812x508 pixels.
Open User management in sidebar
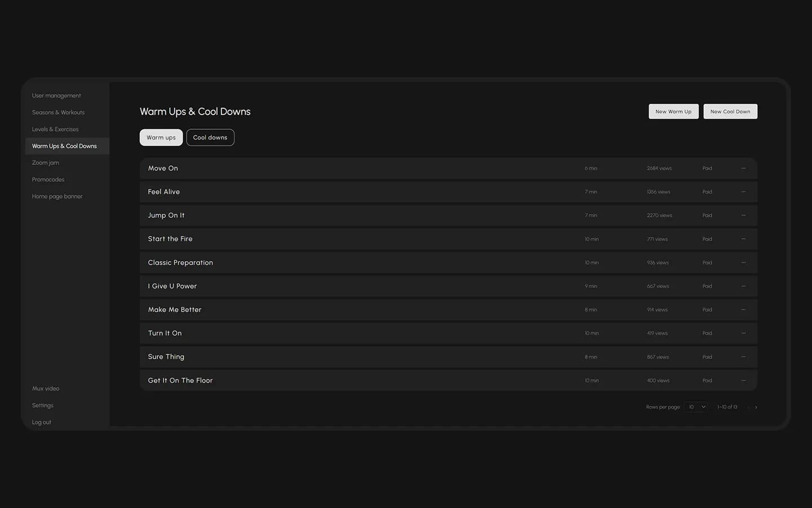tap(56, 96)
